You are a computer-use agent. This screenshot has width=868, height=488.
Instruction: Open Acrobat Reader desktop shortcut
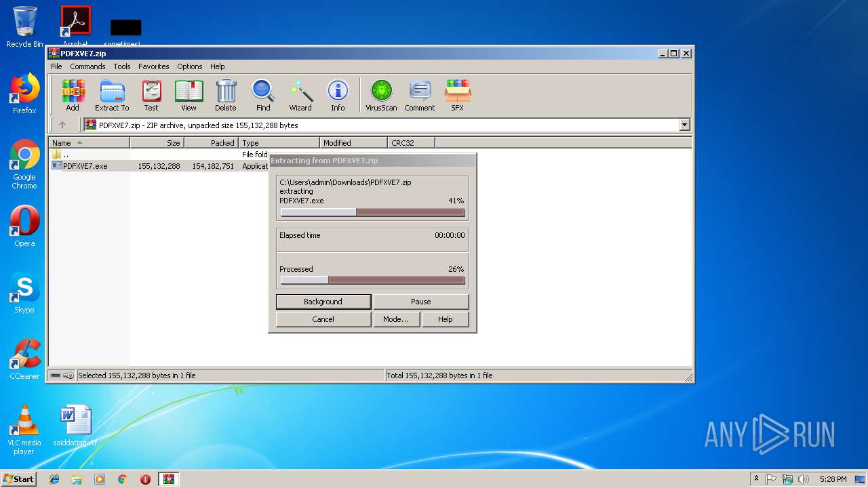click(x=76, y=26)
